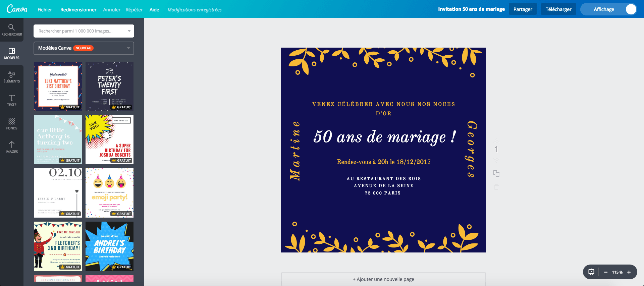
Task: Select the Rendez-vous à 20h date text
Action: [x=384, y=162]
